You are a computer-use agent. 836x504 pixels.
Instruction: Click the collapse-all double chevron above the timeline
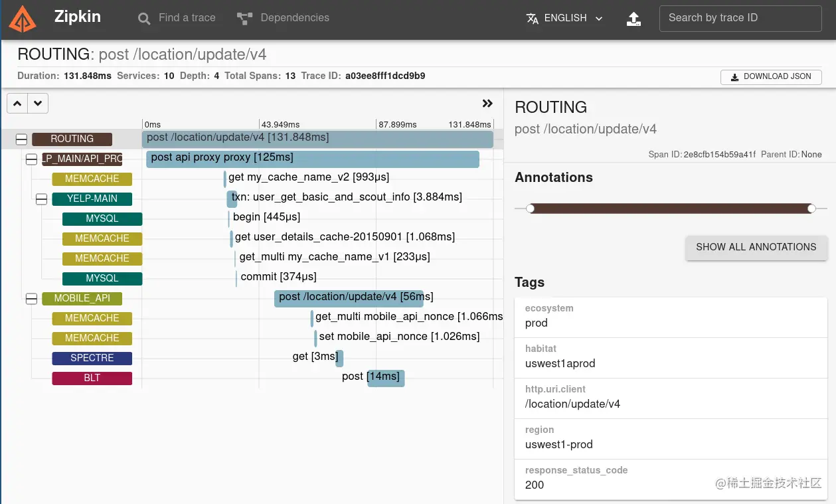(x=487, y=103)
